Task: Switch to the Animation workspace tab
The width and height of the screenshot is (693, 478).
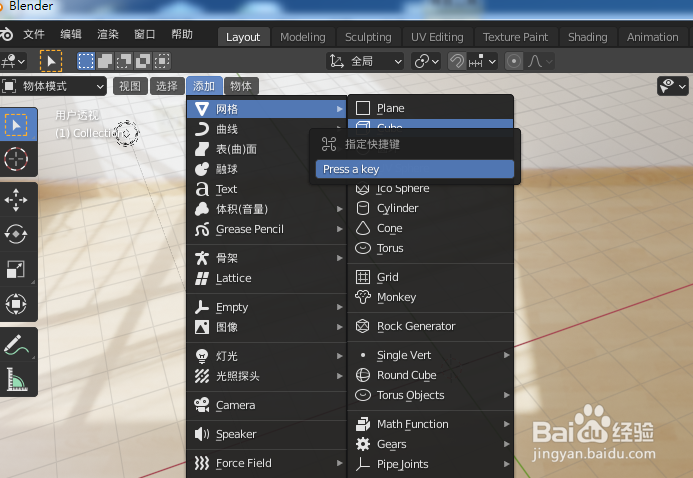Action: [x=652, y=37]
